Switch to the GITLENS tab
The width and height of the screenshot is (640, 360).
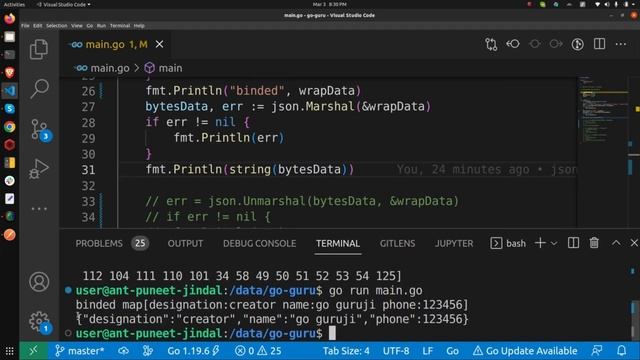click(398, 243)
